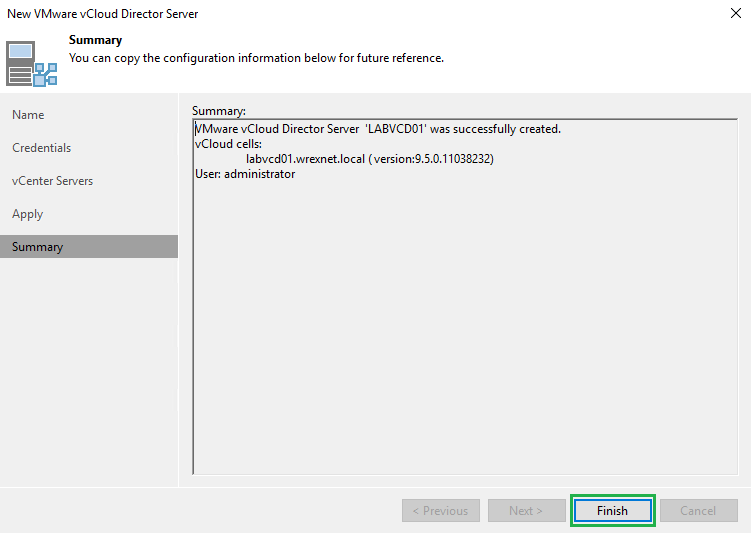Click the greyed-out Previous button
This screenshot has height=533, width=751.
pos(440,510)
